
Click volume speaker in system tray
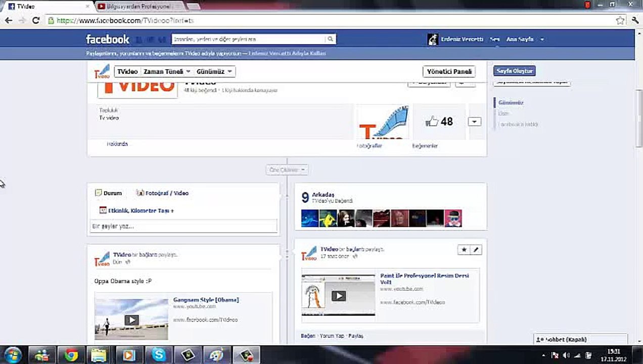point(567,355)
